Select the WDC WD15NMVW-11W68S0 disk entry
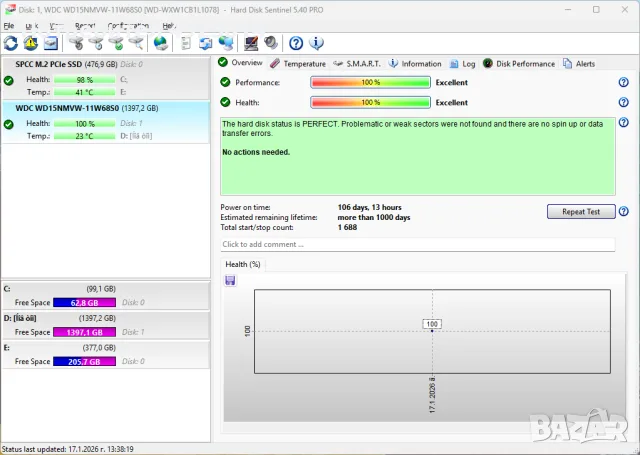The width and height of the screenshot is (640, 455). [105, 122]
